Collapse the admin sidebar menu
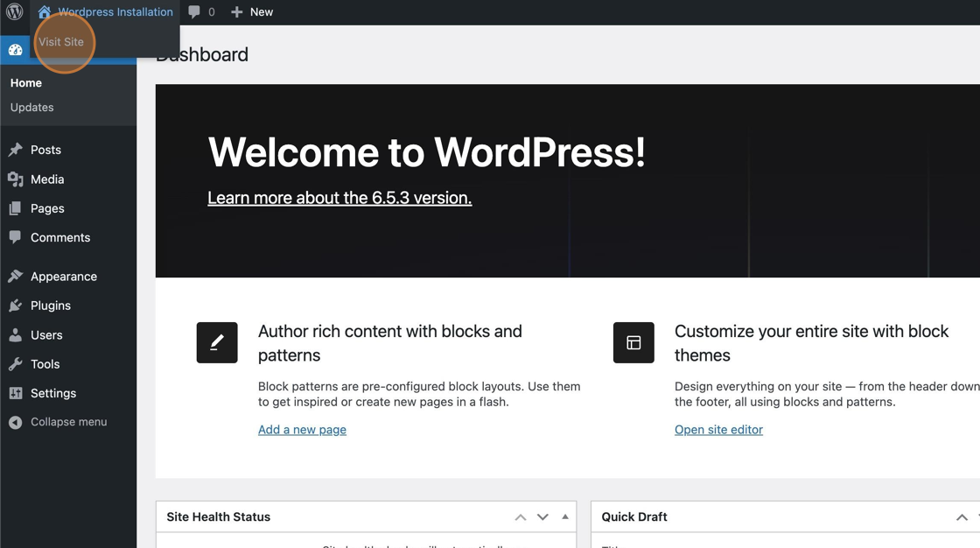The image size is (980, 548). pyautogui.click(x=68, y=422)
